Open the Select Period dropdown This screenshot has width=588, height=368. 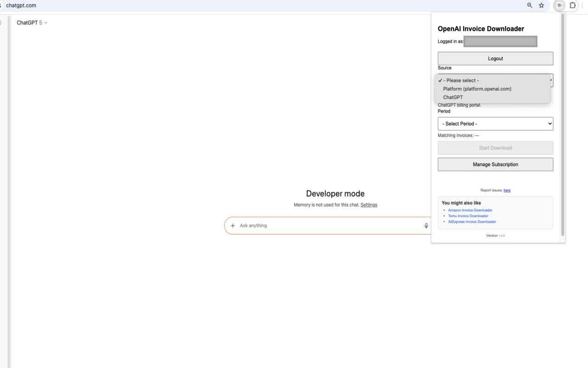[495, 124]
